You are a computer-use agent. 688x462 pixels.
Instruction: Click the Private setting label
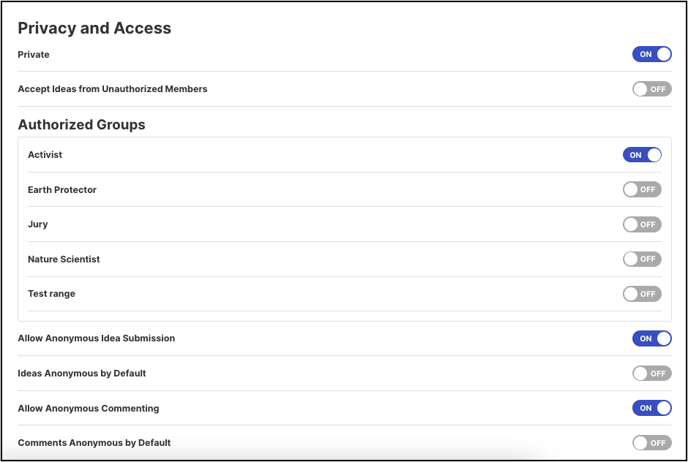[33, 54]
